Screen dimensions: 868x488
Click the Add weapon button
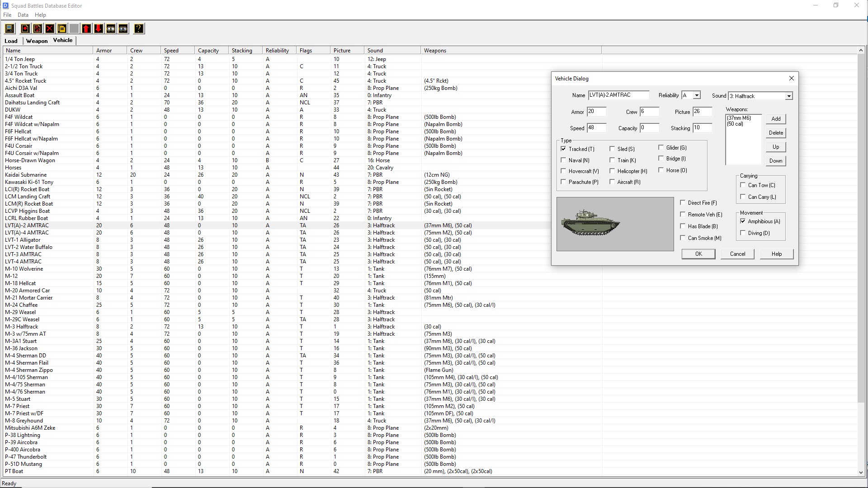[x=776, y=119]
